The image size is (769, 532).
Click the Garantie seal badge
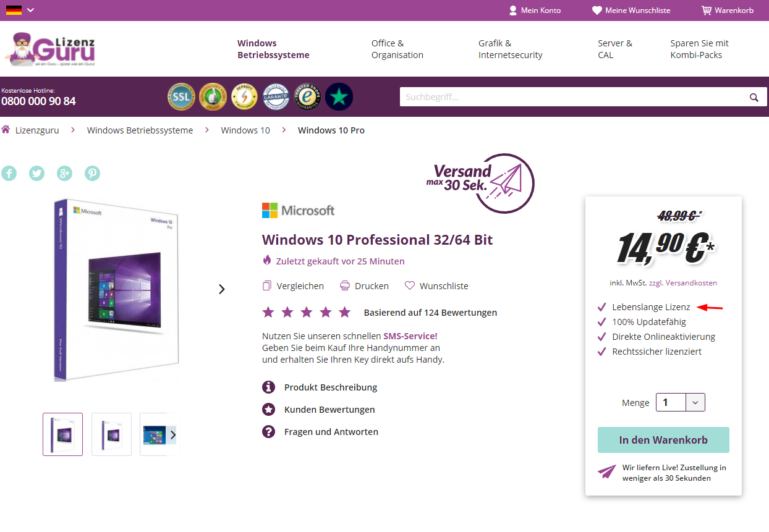tap(276, 97)
